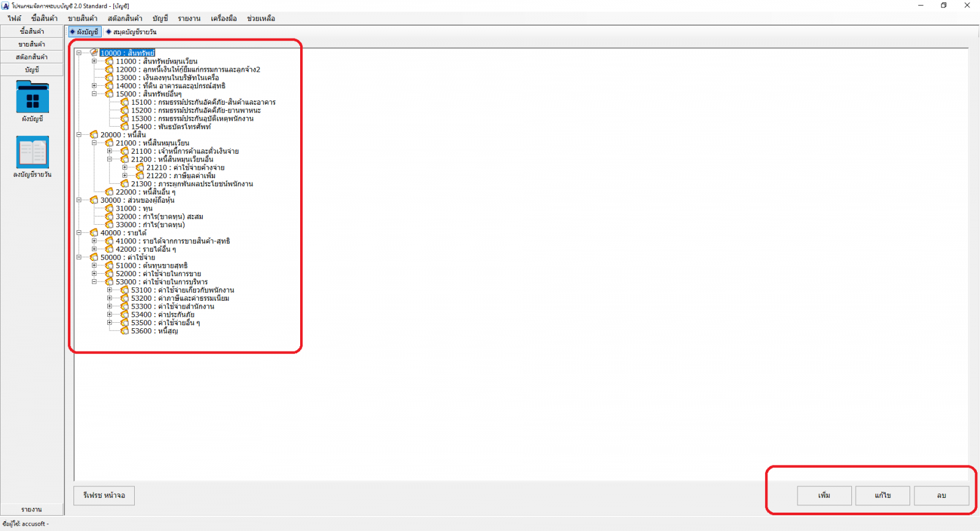Expand the 53200 ค่าภาษีและค่าธรรมเนียม node

coord(110,298)
